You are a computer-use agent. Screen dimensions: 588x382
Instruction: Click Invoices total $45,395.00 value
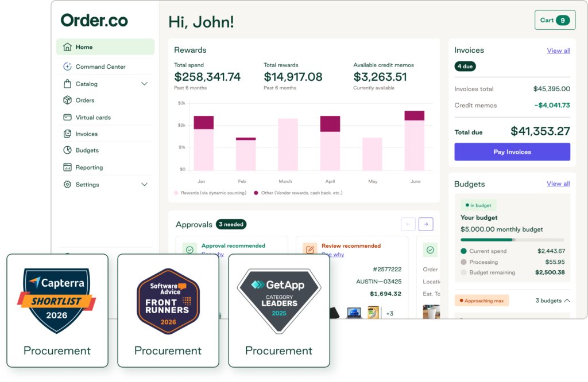[552, 89]
